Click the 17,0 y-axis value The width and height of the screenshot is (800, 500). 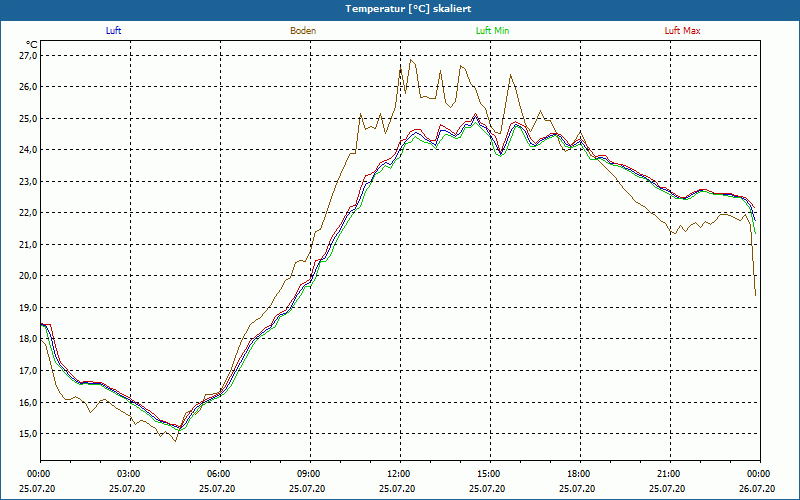click(28, 370)
